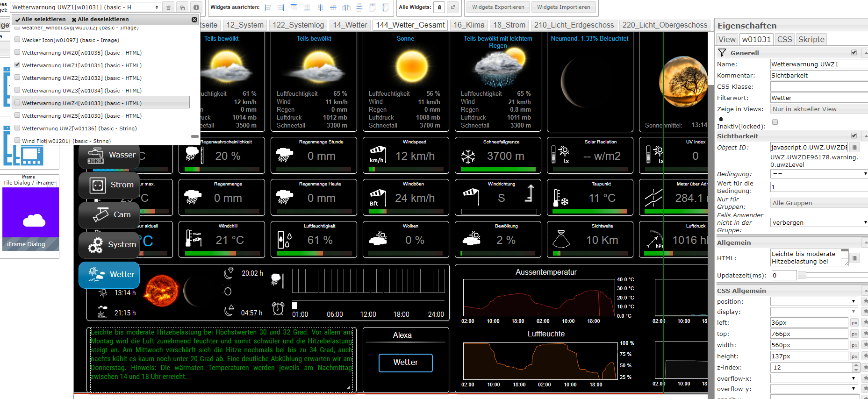Check Wetterwarnung UWZ5[w01030] in the list
Screen dimensions: 868x399
tap(17, 116)
